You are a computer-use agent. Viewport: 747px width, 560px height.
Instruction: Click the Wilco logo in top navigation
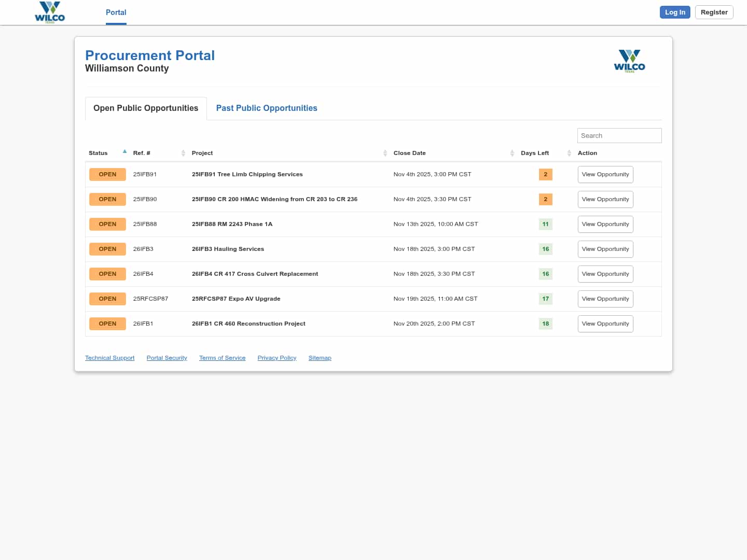pos(50,12)
